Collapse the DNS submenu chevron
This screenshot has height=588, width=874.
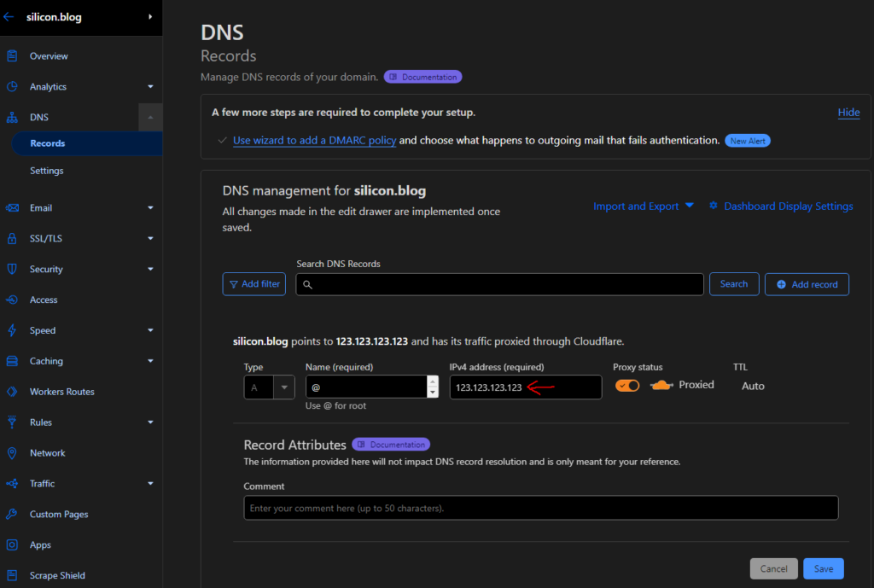tap(150, 117)
